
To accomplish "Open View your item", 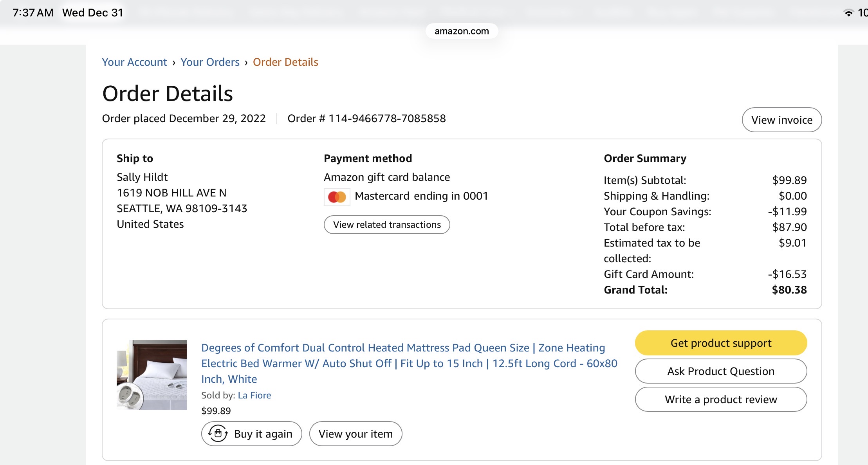I will (356, 434).
